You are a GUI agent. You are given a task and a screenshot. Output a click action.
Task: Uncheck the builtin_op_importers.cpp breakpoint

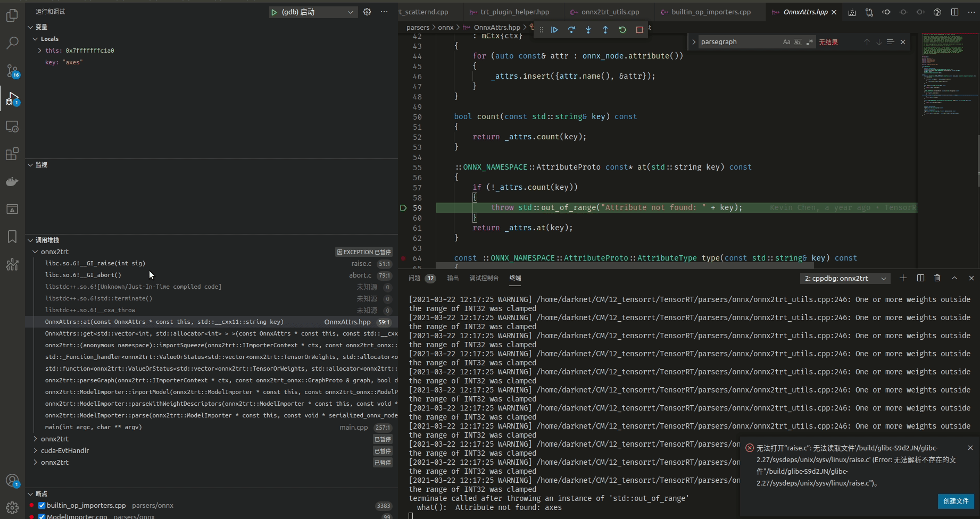41,505
